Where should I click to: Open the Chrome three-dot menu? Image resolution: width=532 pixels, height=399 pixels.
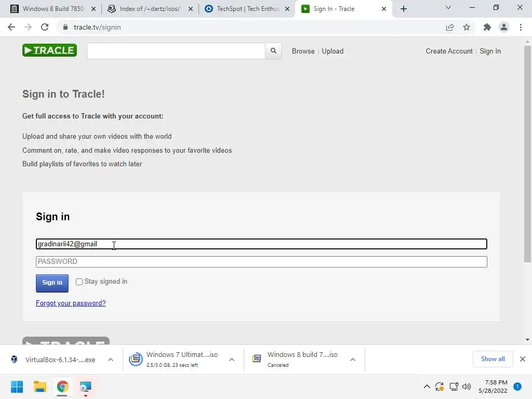pos(521,27)
